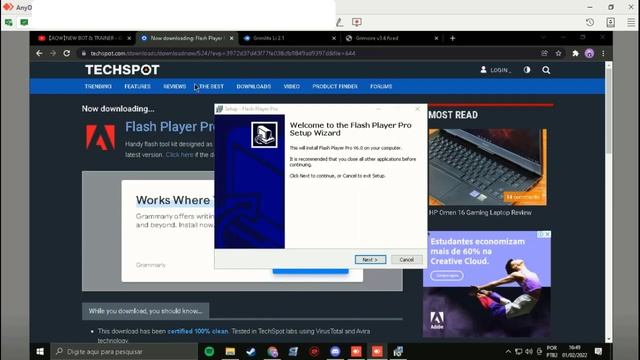Click the AnyDesk whiteboard pen icon

click(x=340, y=22)
